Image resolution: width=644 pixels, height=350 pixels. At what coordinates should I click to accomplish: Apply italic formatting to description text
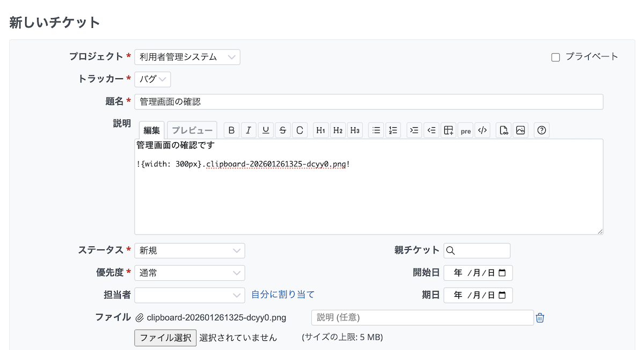(x=248, y=130)
